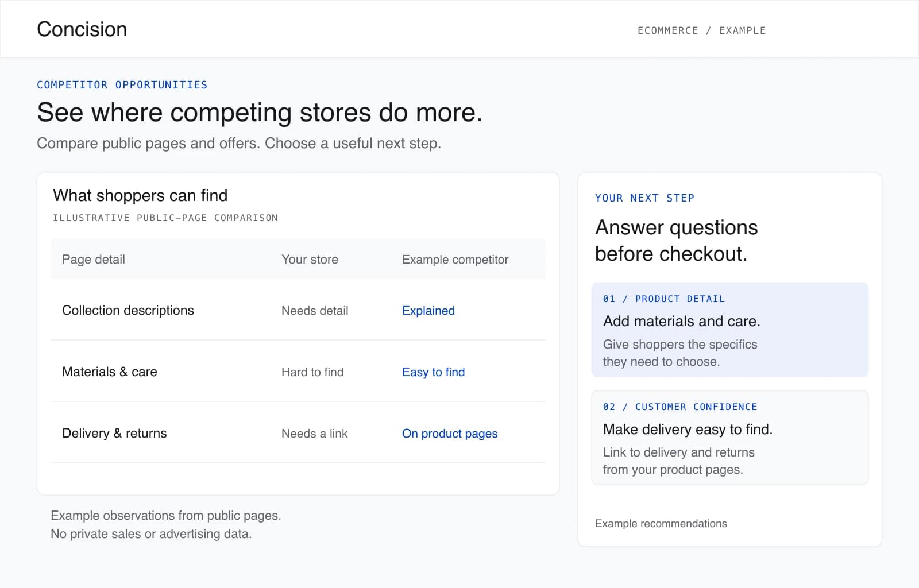Click the Example observations from public pages note
This screenshot has width=919, height=588.
(166, 516)
